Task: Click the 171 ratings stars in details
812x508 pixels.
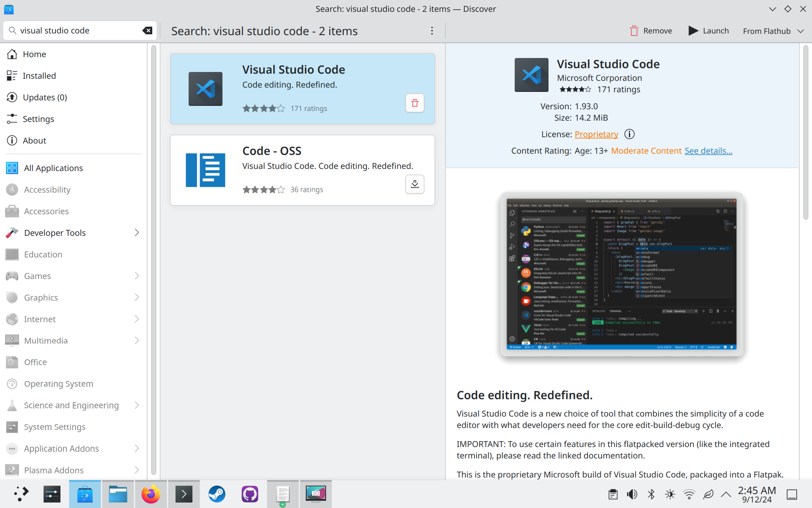Action: click(575, 89)
